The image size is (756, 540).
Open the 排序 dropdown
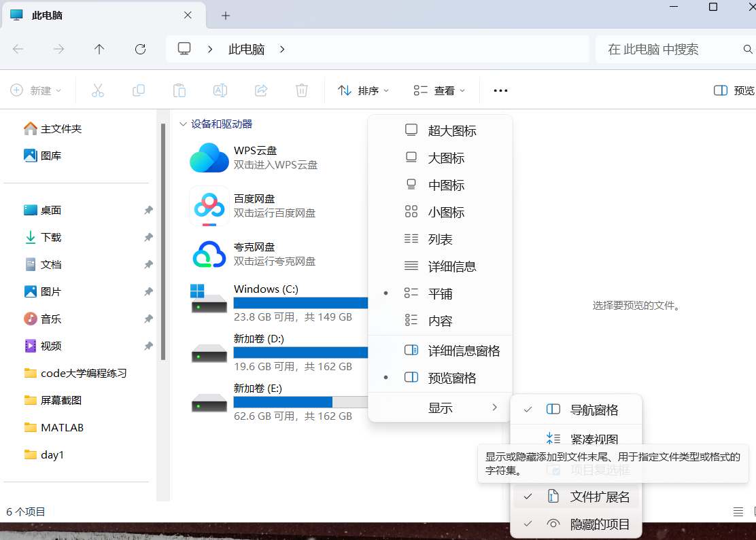(x=364, y=90)
